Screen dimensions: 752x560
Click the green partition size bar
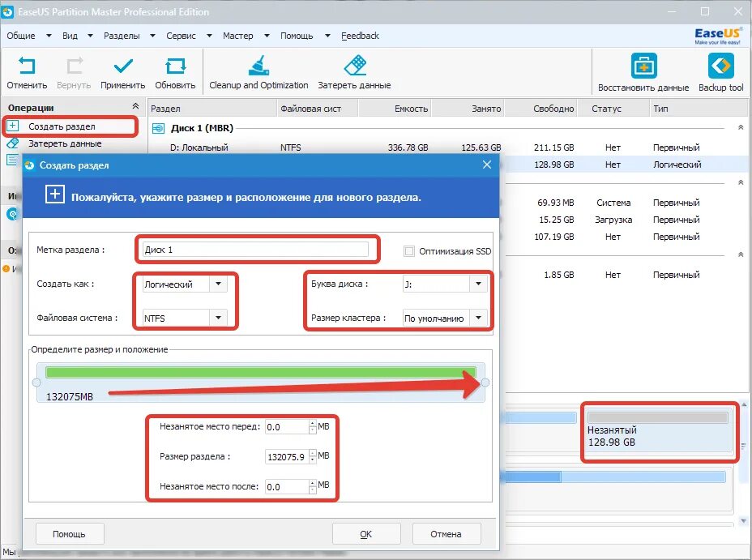point(261,372)
